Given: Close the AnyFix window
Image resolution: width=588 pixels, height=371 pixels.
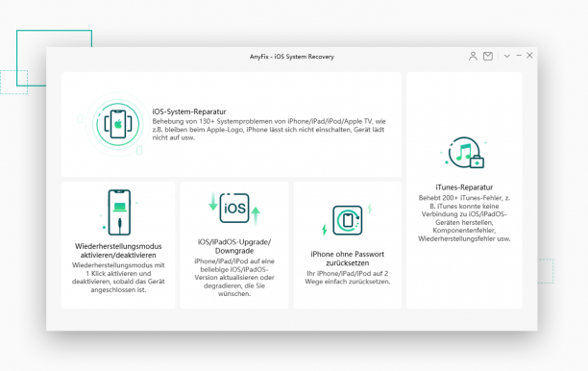Looking at the screenshot, I should click(x=529, y=56).
